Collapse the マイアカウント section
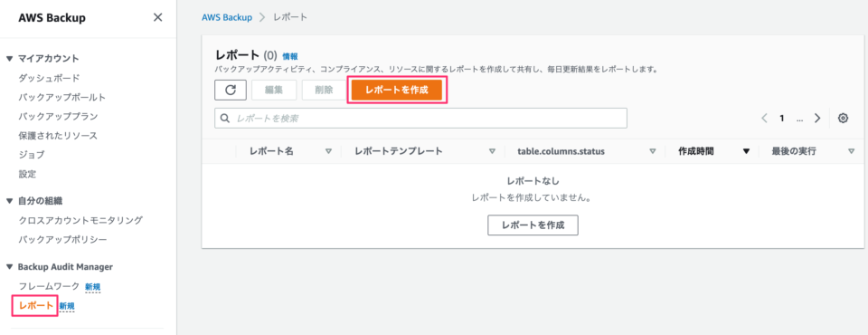Image resolution: width=868 pixels, height=335 pixels. 9,58
